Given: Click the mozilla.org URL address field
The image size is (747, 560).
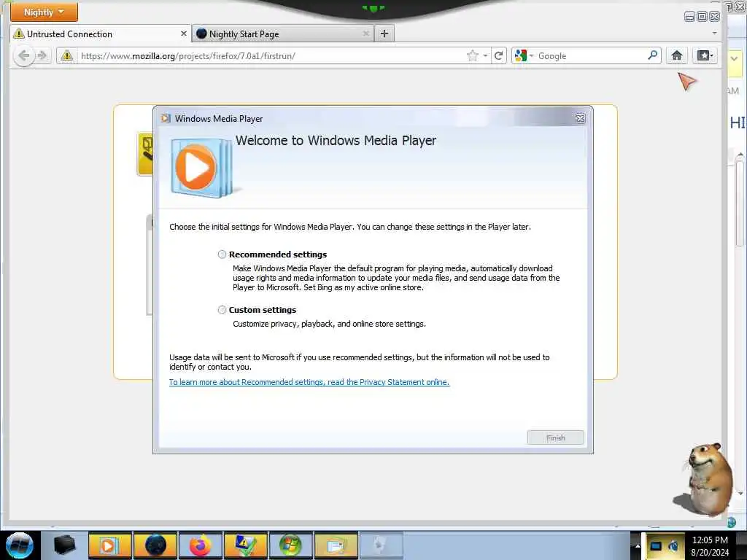Looking at the screenshot, I should point(271,55).
